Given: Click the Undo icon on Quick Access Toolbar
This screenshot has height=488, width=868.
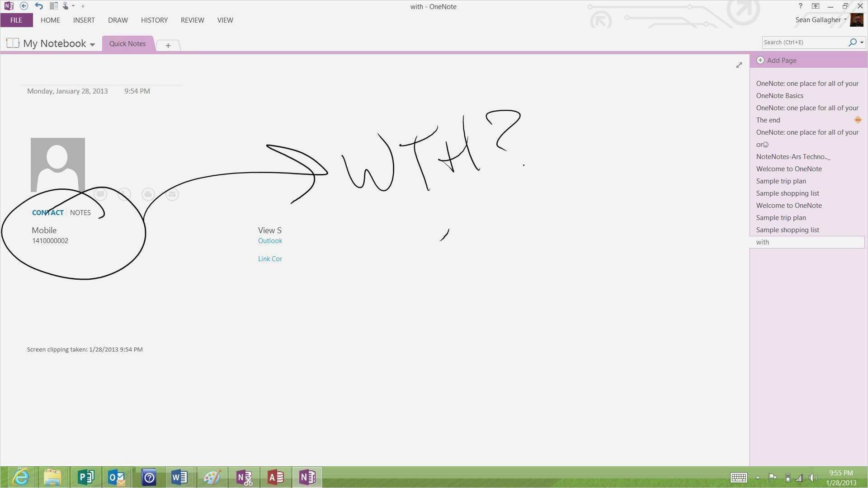Looking at the screenshot, I should [x=39, y=6].
